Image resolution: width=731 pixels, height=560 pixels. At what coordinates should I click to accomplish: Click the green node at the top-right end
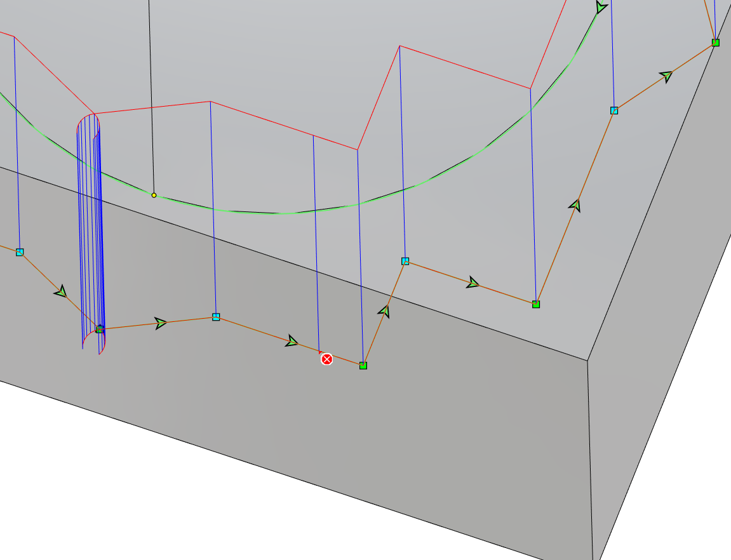point(715,43)
